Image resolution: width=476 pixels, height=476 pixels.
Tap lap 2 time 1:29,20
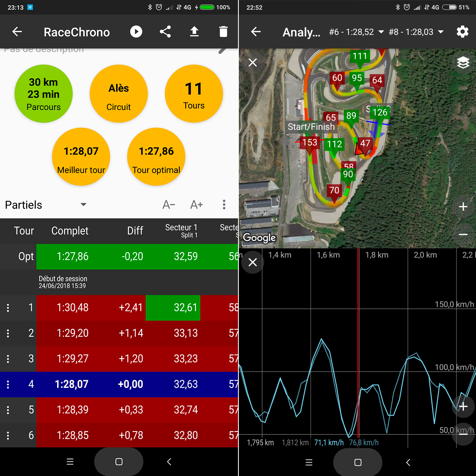click(x=73, y=333)
